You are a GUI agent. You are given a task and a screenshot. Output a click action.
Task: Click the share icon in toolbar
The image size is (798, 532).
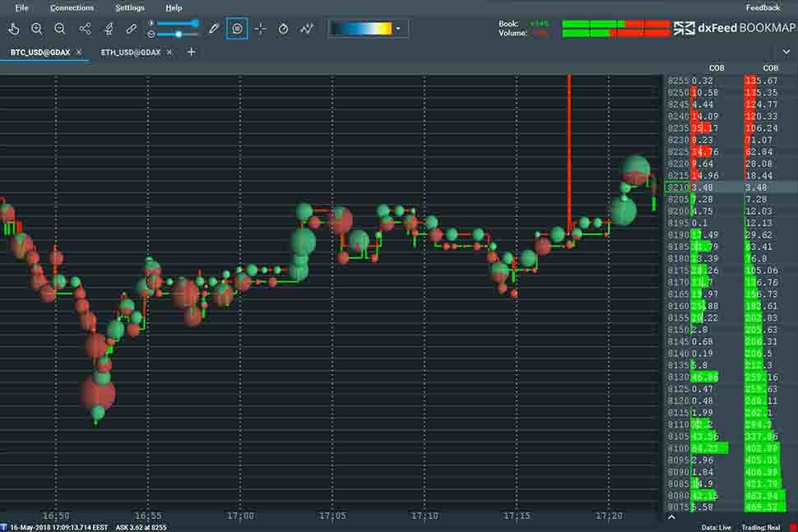click(85, 29)
